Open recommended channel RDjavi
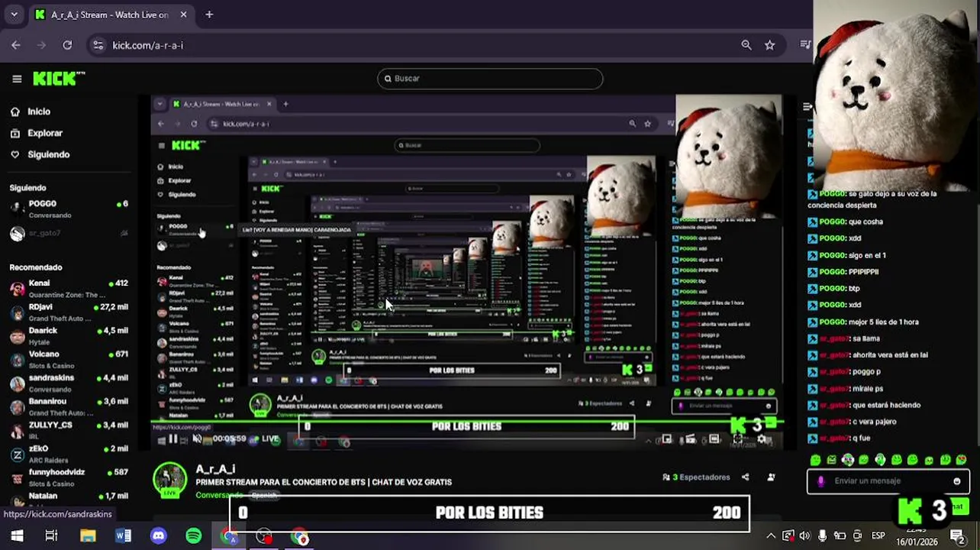Screen dimensions: 980x550 (x=69, y=312)
